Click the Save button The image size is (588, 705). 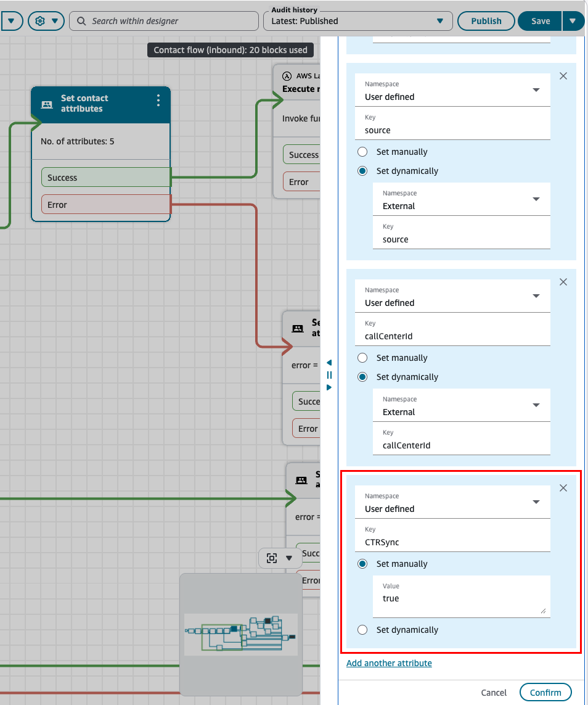click(x=541, y=21)
